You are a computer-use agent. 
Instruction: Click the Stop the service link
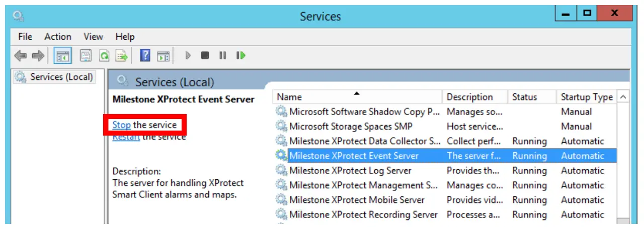click(x=122, y=125)
